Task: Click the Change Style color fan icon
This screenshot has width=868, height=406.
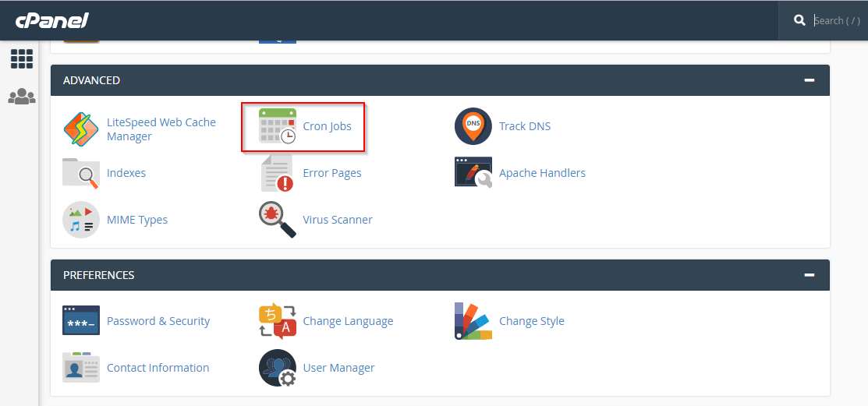Action: click(x=473, y=321)
